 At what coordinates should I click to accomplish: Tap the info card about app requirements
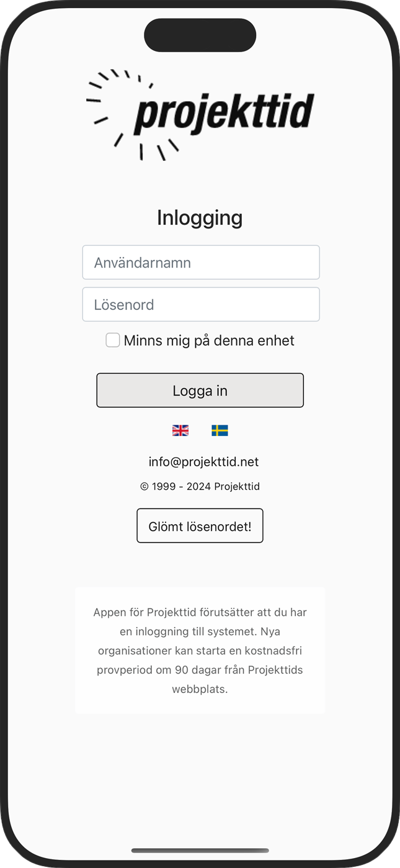(x=200, y=650)
